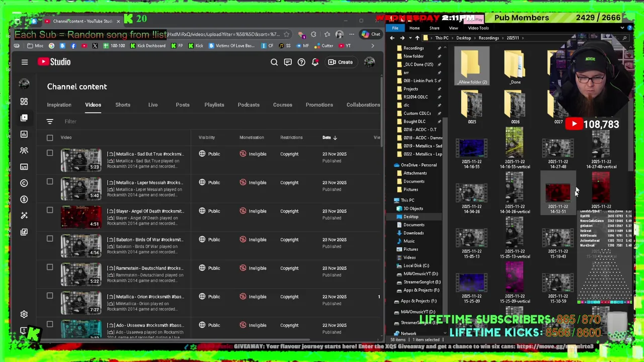Open Downloads in Explorer navigation pane
The width and height of the screenshot is (644, 362).
tap(413, 233)
